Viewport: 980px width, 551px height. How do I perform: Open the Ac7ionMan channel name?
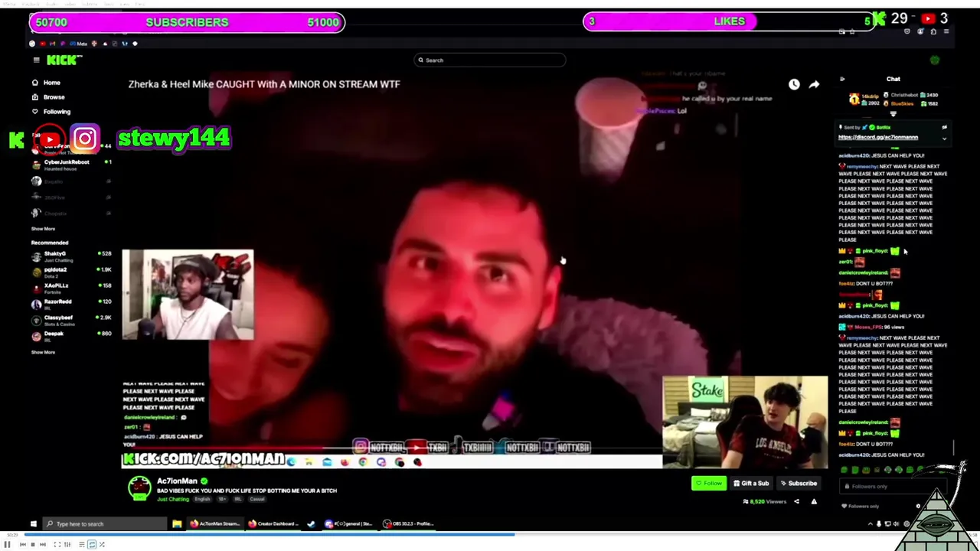[177, 481]
